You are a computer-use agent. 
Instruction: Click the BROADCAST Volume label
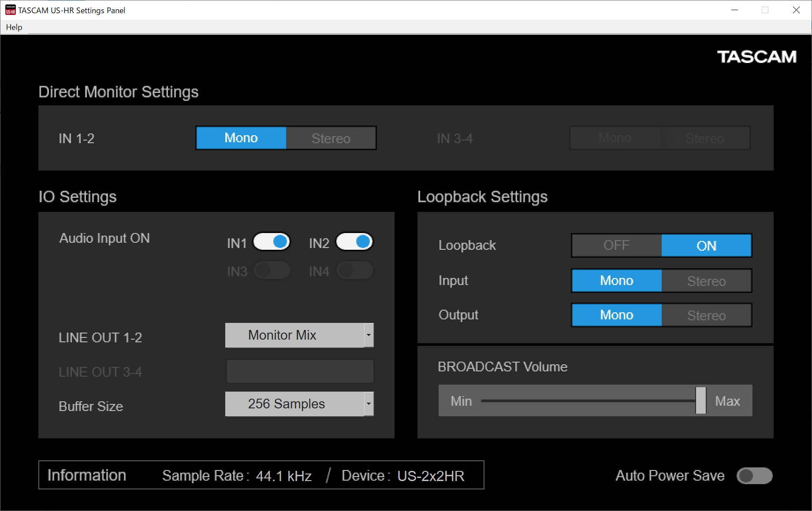(x=503, y=367)
